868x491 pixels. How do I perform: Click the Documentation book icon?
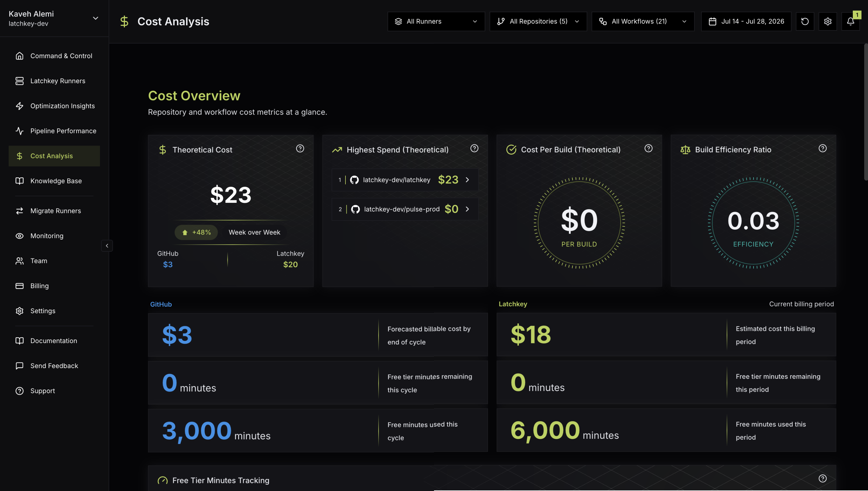[x=20, y=341]
